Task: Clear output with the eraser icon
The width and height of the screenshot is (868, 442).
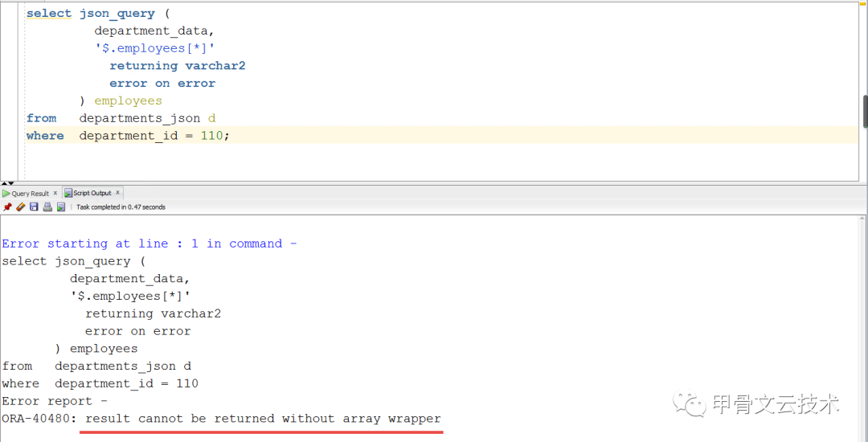Action: 20,207
